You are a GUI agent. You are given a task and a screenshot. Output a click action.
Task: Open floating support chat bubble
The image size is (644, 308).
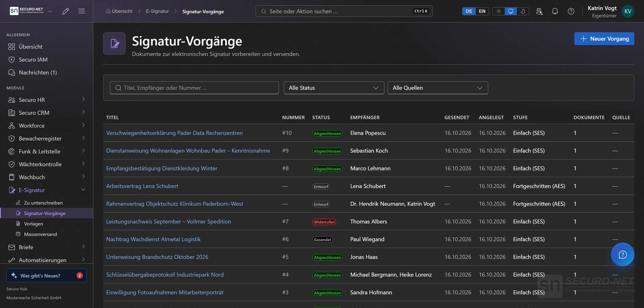(x=622, y=254)
